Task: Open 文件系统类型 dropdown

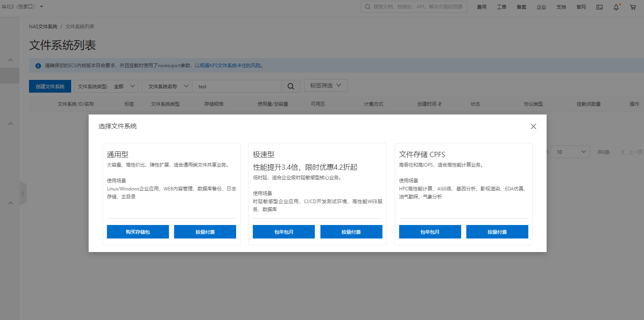Action: [x=107, y=86]
